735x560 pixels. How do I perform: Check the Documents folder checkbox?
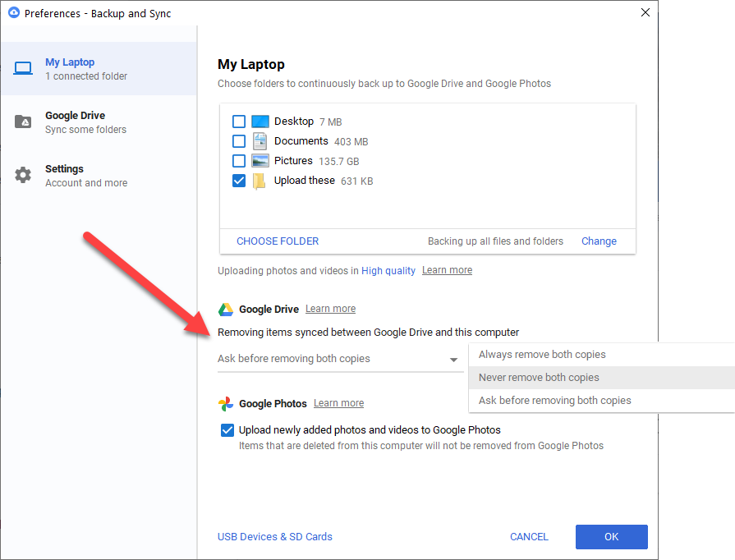click(x=239, y=141)
